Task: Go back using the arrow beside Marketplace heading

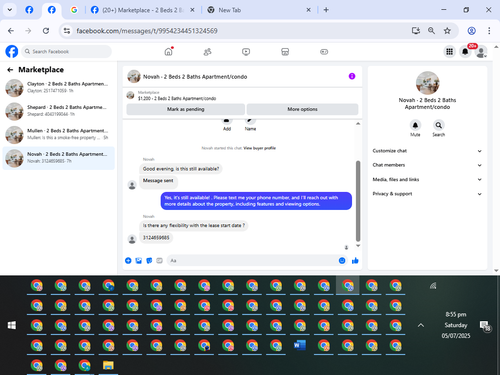Action: click(10, 70)
